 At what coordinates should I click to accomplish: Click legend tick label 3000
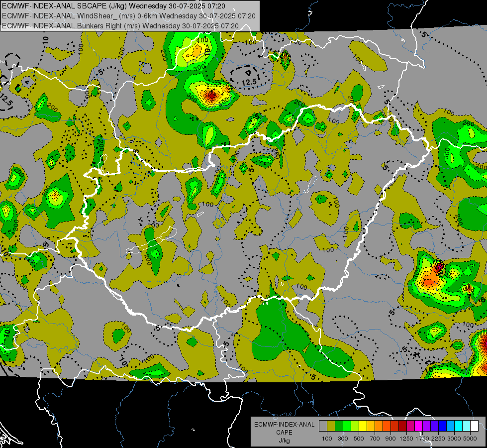click(x=454, y=439)
